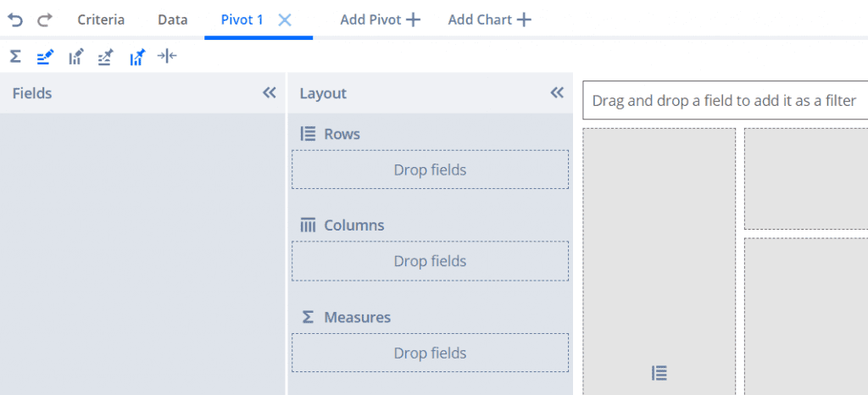868x395 pixels.
Task: Collapse the Fields panel
Action: pyautogui.click(x=270, y=93)
